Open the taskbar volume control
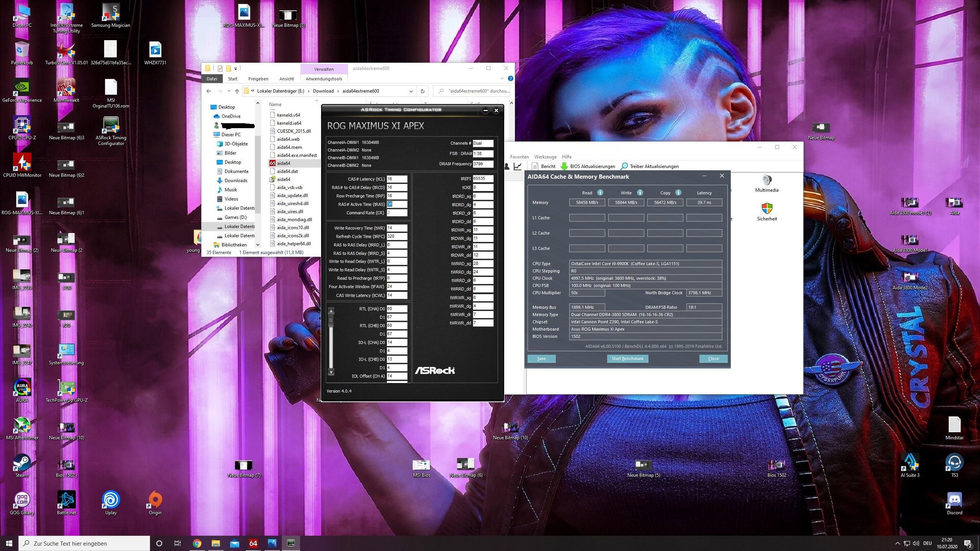This screenshot has height=551, width=980. point(916,543)
